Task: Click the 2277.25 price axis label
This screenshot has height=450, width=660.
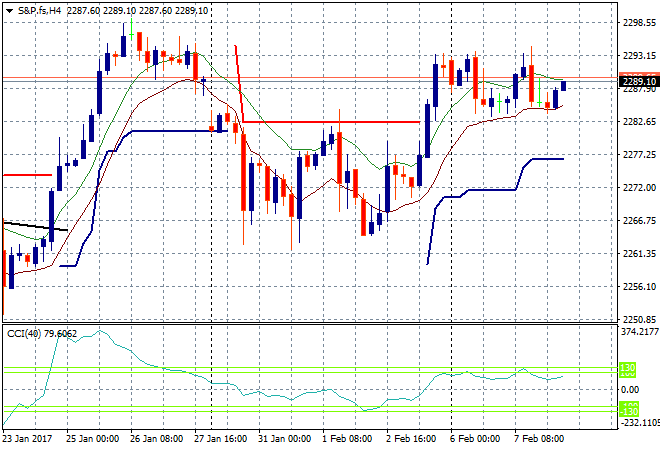Action: click(639, 155)
